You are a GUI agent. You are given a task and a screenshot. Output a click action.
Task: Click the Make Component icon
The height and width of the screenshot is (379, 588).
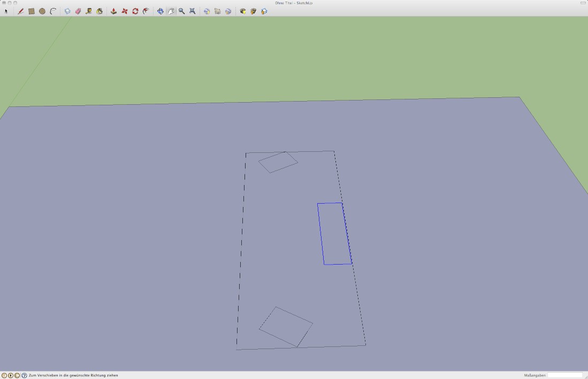click(x=67, y=11)
